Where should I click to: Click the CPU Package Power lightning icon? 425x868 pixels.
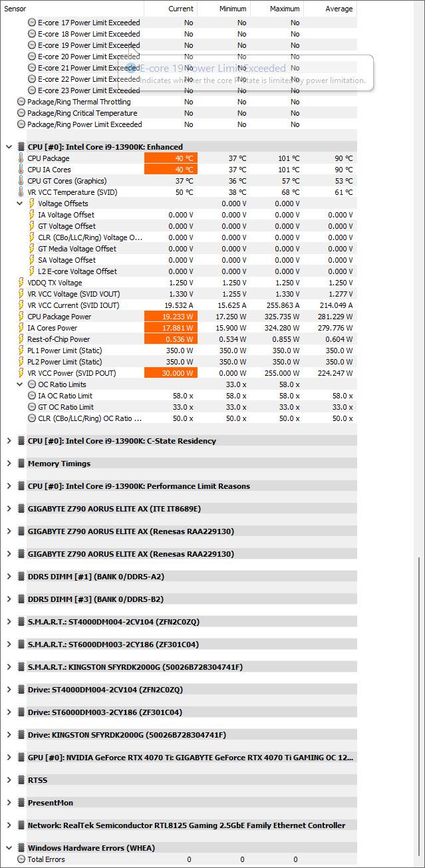(x=21, y=317)
